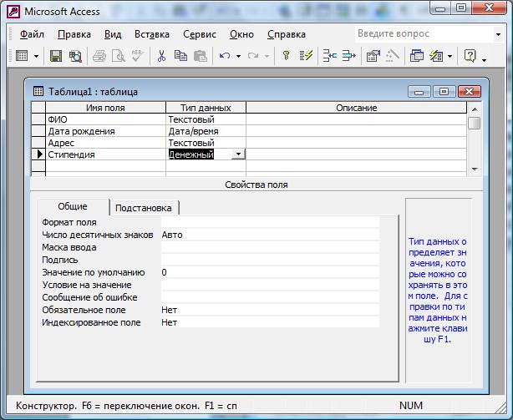Open the Вид menu

click(x=113, y=34)
